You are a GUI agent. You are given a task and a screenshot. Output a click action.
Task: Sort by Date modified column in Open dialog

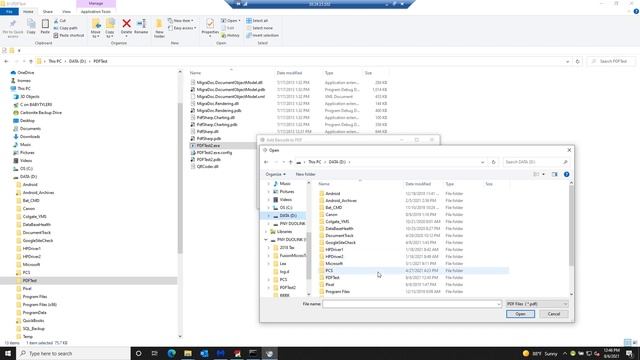(x=418, y=184)
